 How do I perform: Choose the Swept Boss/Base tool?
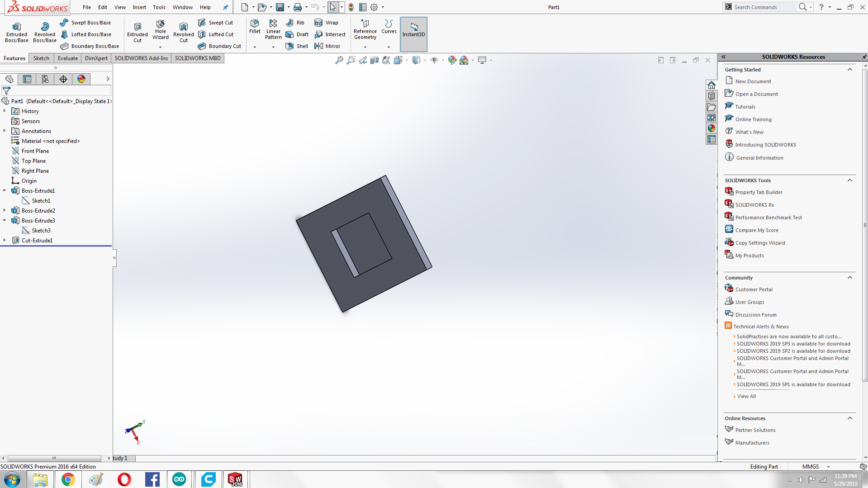[85, 23]
